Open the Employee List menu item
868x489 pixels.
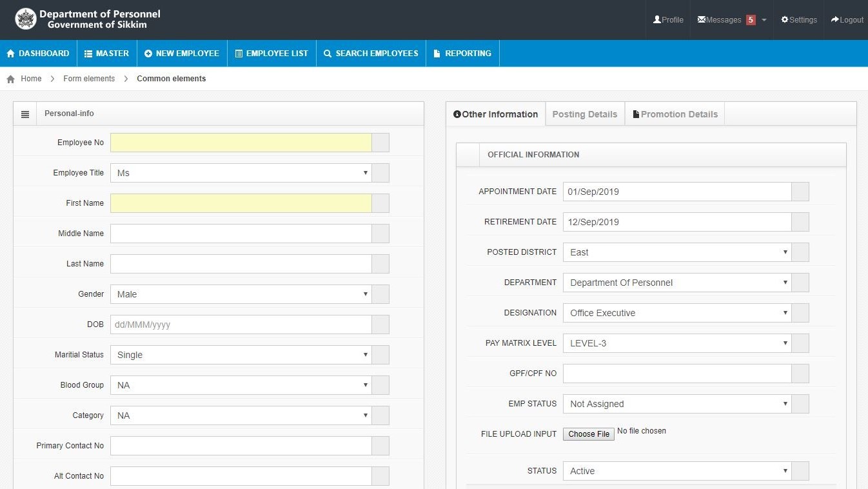(271, 54)
